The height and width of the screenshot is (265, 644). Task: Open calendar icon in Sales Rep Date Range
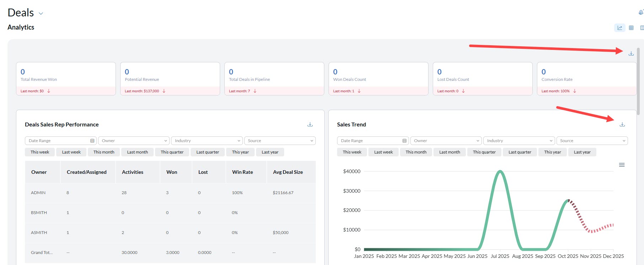pos(92,141)
